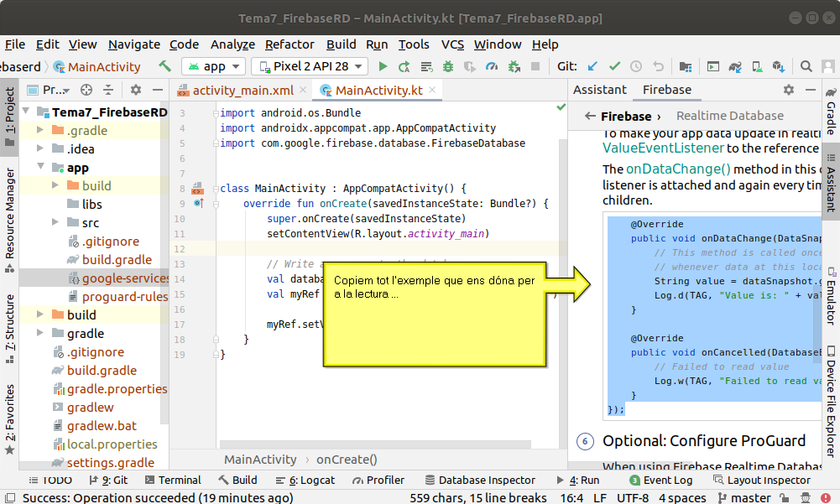Expand the .gradle folder
Viewport: 840px width, 504px height.
click(x=40, y=130)
